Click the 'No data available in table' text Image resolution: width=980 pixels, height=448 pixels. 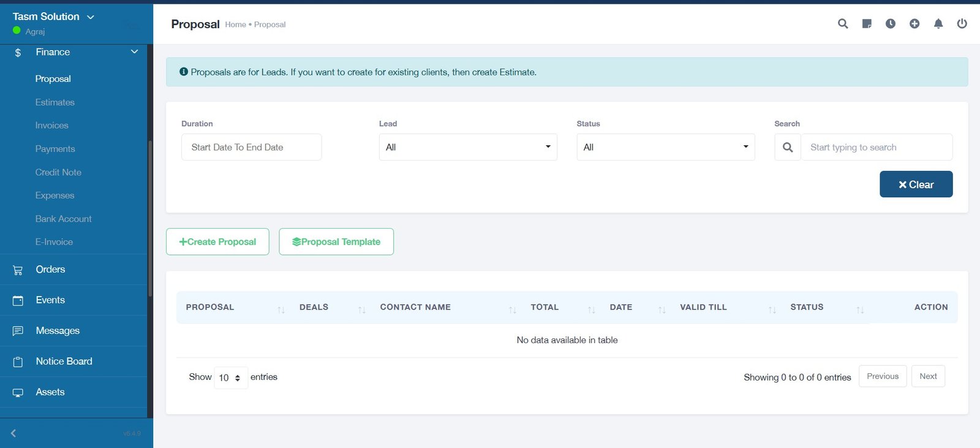567,340
